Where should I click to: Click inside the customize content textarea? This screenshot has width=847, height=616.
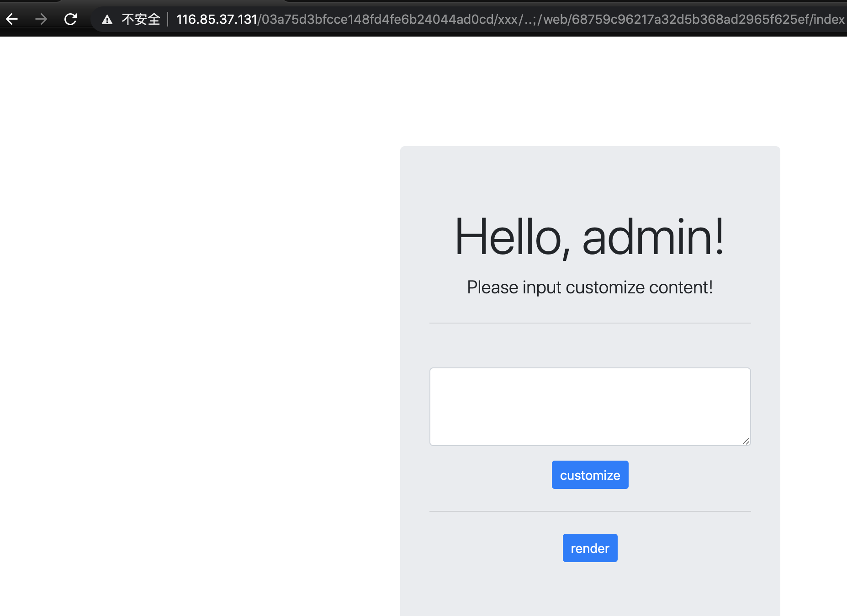tap(589, 406)
